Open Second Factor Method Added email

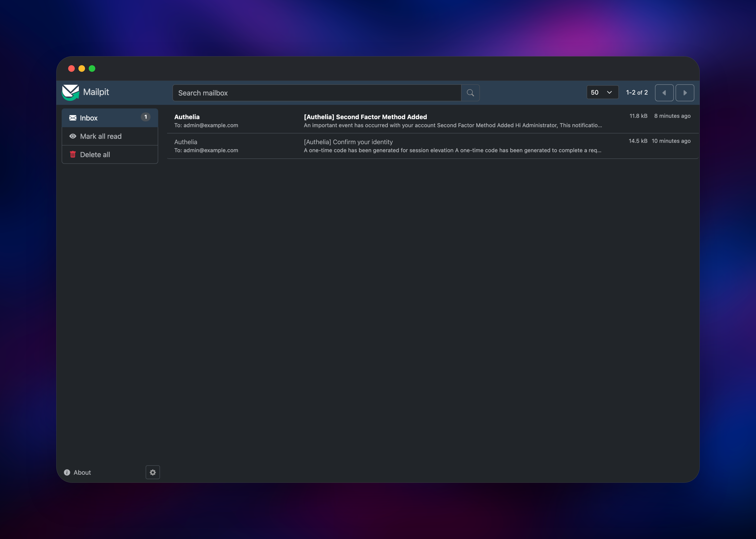coord(433,121)
